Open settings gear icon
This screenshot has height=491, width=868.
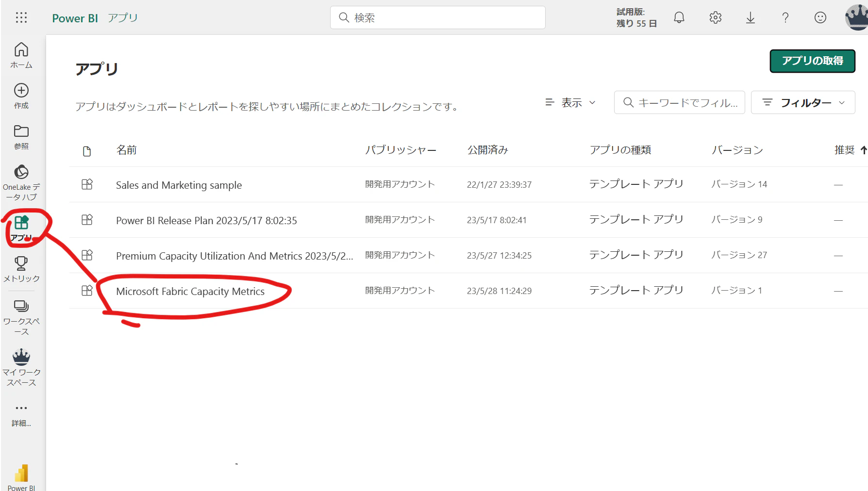click(715, 18)
